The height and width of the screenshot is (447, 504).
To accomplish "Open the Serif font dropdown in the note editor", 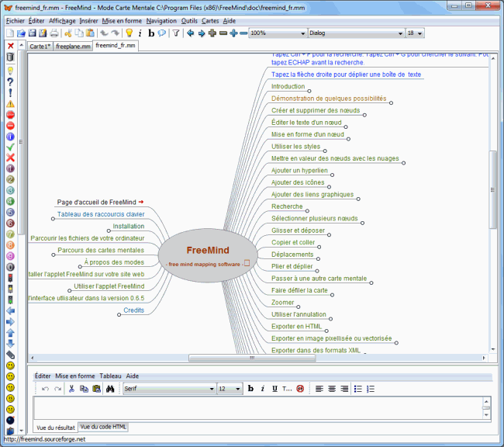I will coord(169,389).
